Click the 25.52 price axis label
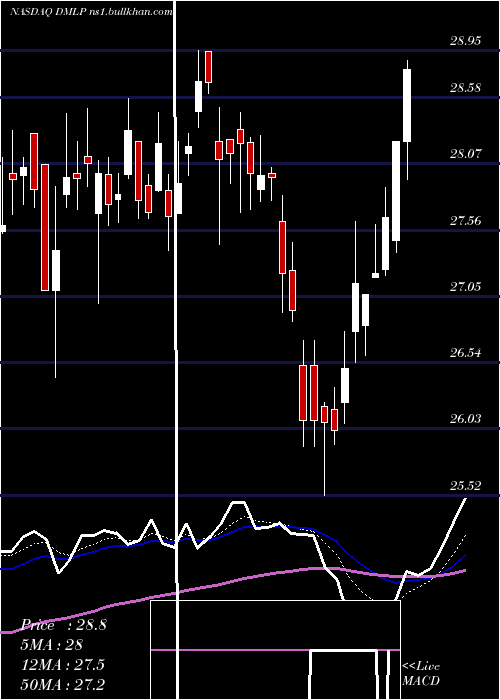Viewport: 500px width, 700px height. click(466, 485)
